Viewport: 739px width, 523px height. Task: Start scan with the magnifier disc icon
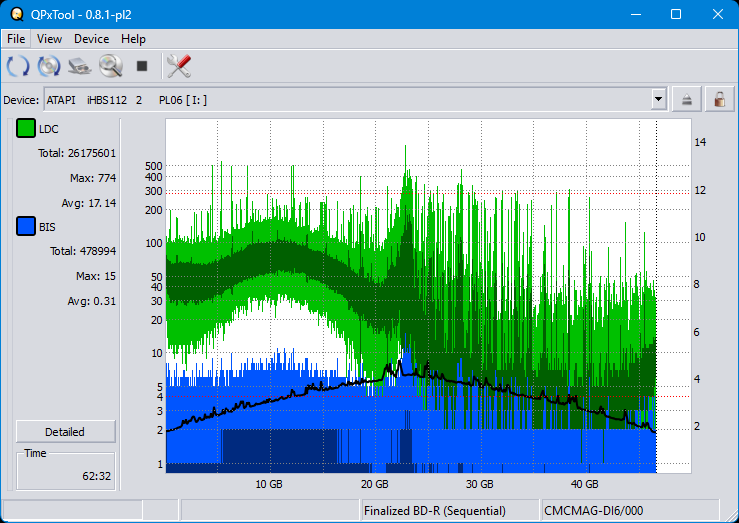click(111, 67)
